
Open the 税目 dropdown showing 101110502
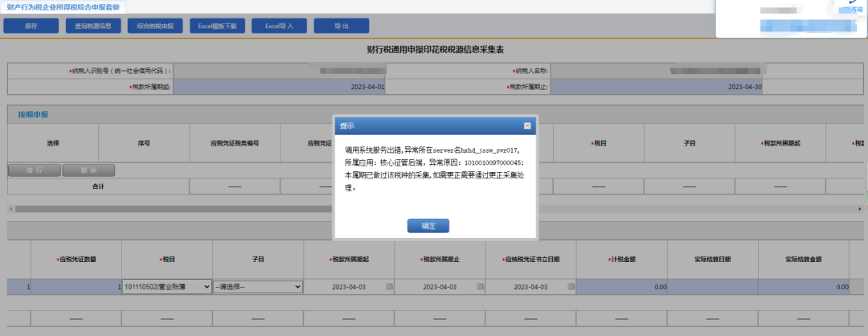pyautogui.click(x=167, y=286)
